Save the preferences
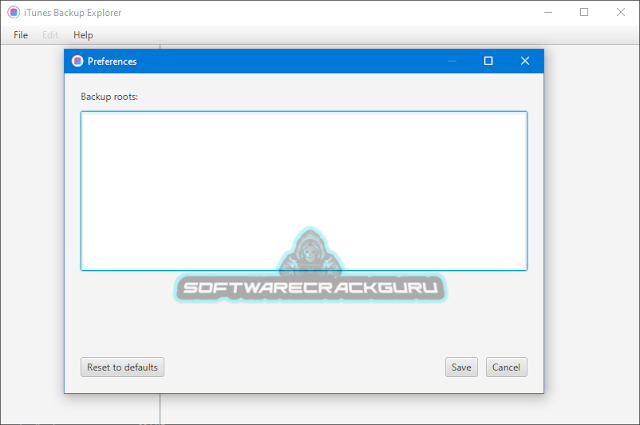The image size is (640, 425). click(461, 367)
